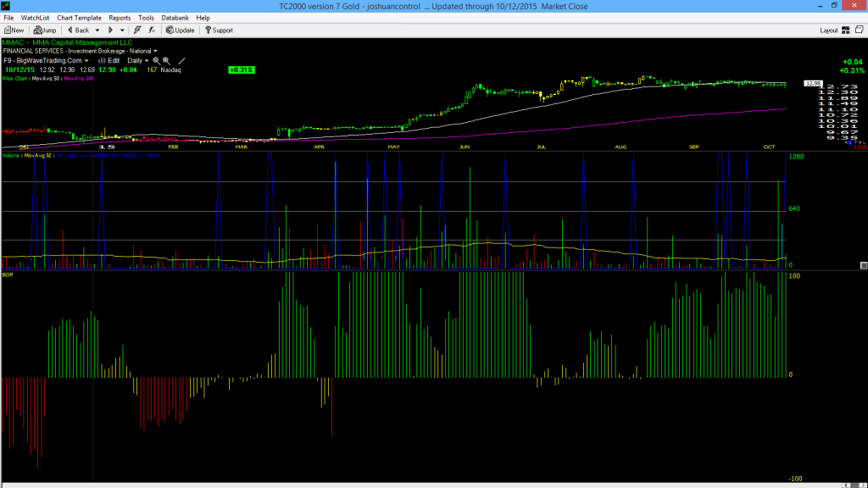This screenshot has width=868, height=488.
Task: Open the Chart Template menu
Action: click(x=79, y=18)
